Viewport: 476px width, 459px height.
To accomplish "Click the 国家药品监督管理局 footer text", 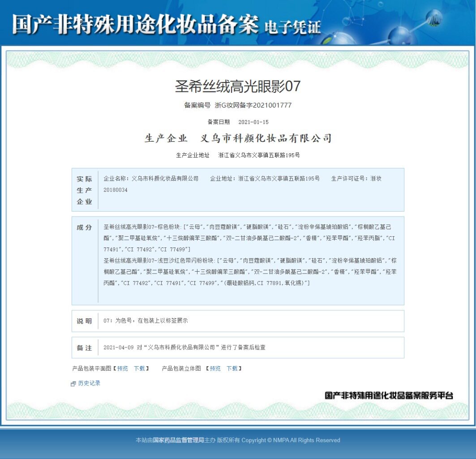I will pos(178,440).
